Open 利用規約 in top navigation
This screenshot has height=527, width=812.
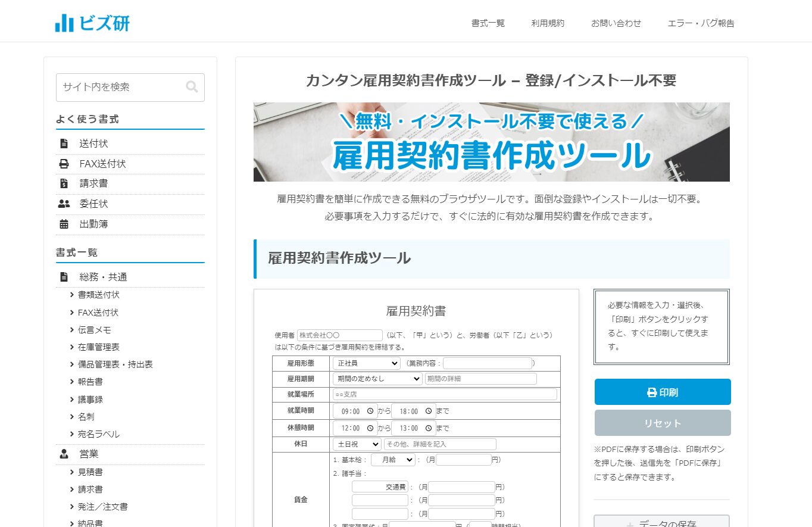(x=548, y=23)
